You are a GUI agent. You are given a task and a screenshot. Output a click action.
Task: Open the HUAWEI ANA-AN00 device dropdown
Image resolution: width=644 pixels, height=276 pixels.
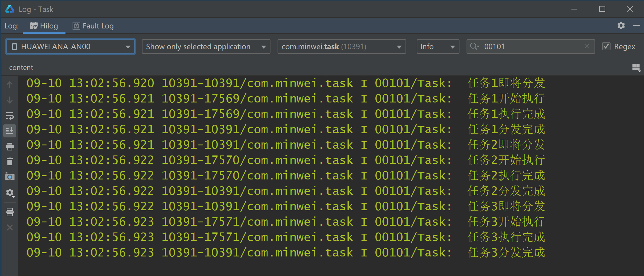click(x=71, y=46)
